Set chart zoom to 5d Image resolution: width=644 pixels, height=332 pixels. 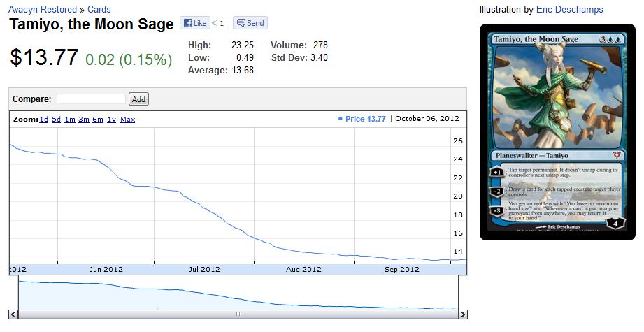[x=56, y=120]
